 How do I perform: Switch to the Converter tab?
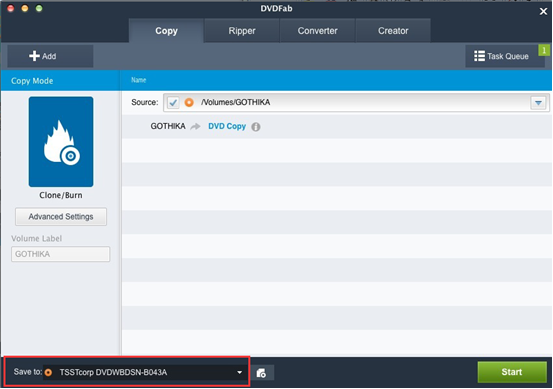click(317, 31)
